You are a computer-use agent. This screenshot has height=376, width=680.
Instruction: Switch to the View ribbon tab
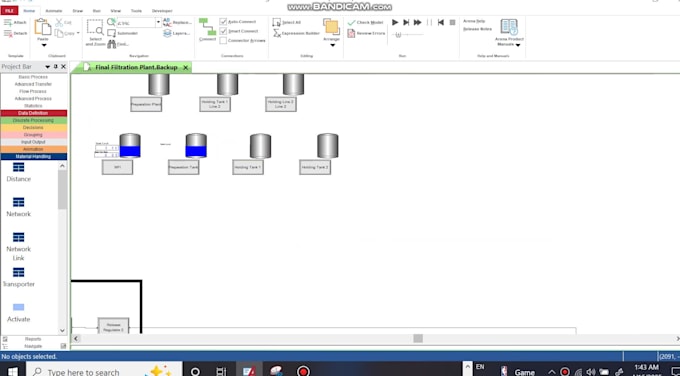click(x=116, y=10)
